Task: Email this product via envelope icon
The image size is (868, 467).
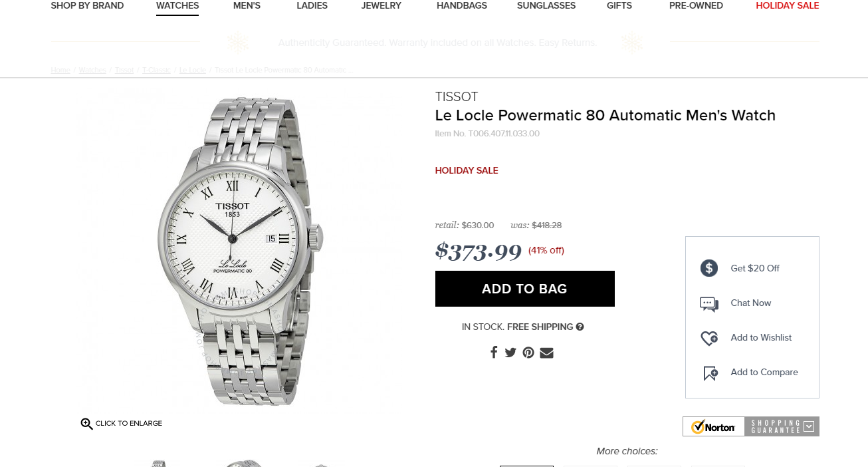Action: click(546, 353)
